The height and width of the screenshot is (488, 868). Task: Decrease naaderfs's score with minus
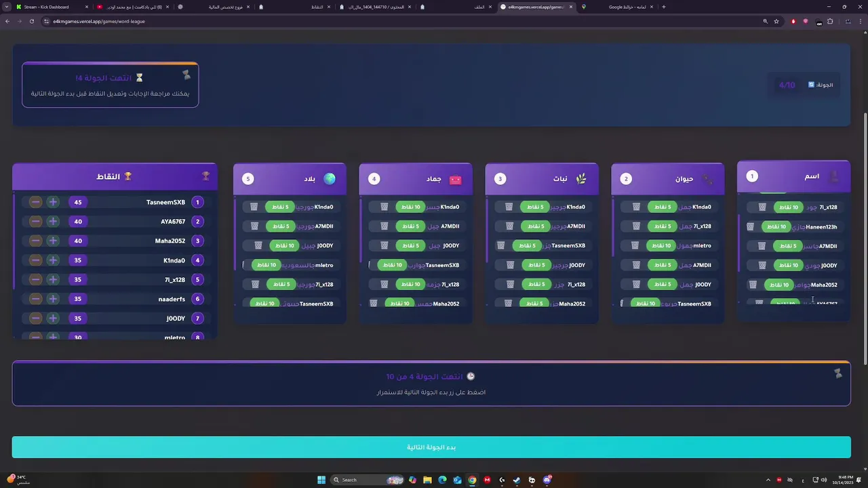(35, 299)
